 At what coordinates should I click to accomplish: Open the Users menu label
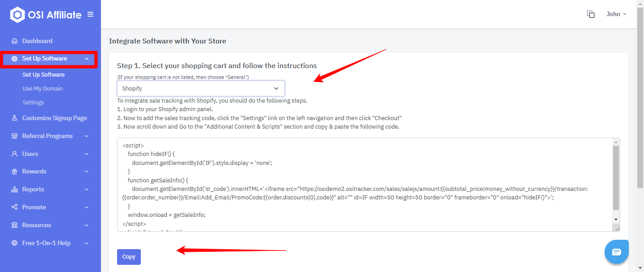tap(30, 154)
